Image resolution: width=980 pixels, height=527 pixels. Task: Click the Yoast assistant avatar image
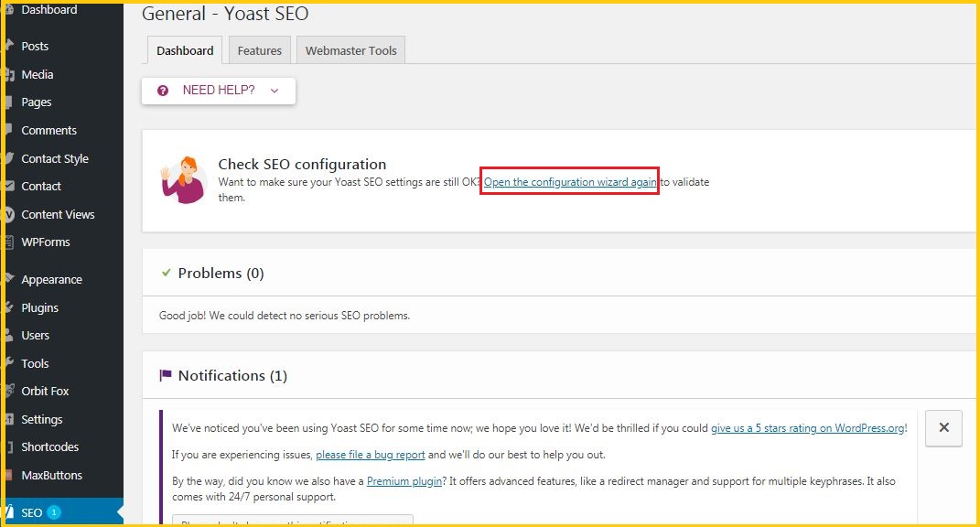coord(183,180)
